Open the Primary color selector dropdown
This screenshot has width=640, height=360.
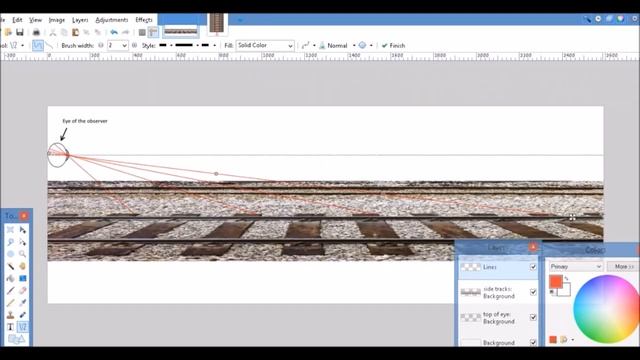[576, 267]
